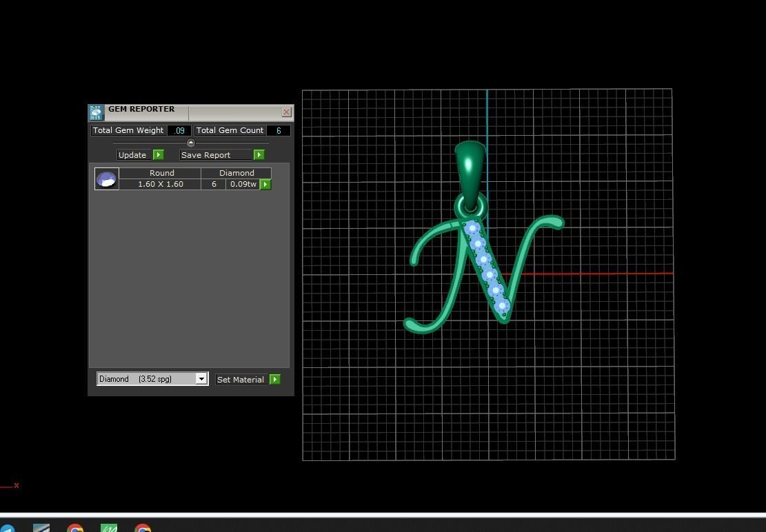The image size is (766, 532).
Task: Select the diamond-set bar of the N pendant
Action: pos(487,267)
